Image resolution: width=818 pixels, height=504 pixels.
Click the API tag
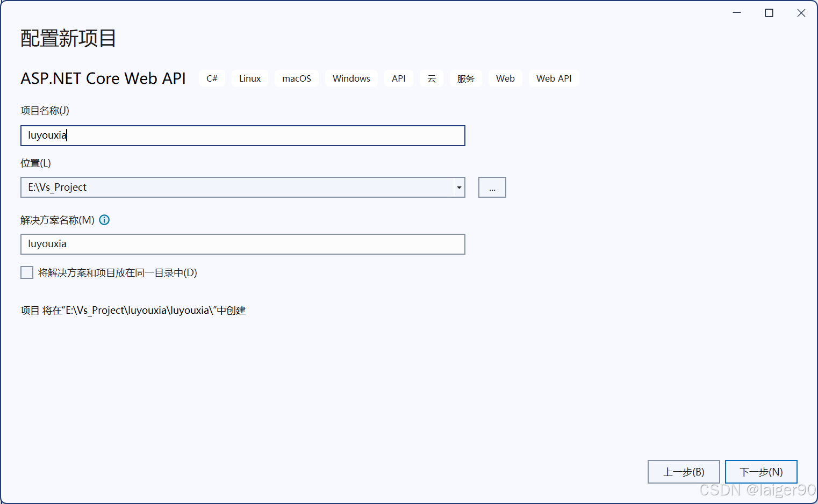tap(399, 78)
